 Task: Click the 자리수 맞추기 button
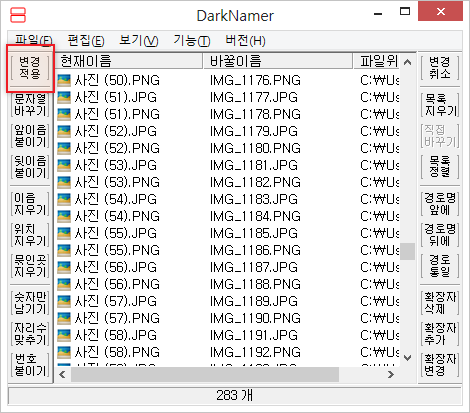click(30, 334)
